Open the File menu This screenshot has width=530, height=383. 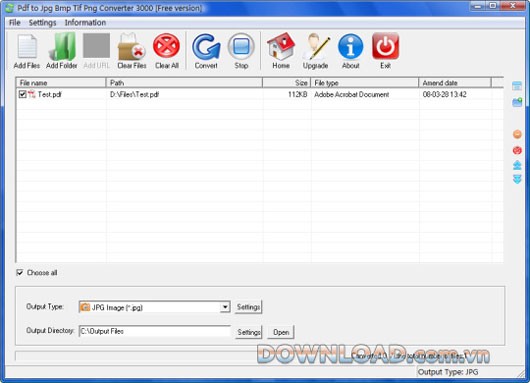click(15, 23)
